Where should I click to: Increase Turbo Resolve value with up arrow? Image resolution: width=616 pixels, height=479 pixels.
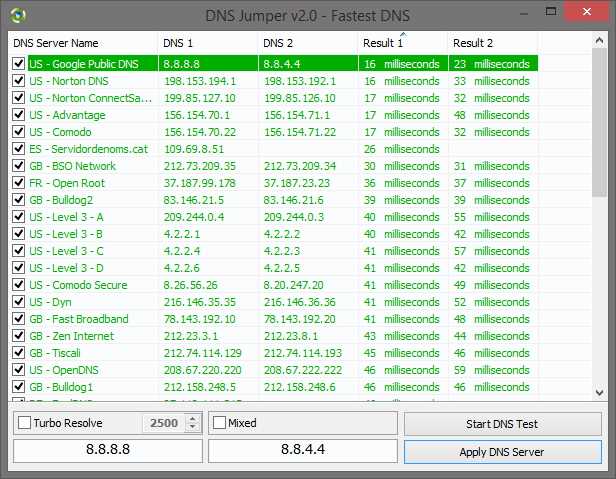point(192,419)
